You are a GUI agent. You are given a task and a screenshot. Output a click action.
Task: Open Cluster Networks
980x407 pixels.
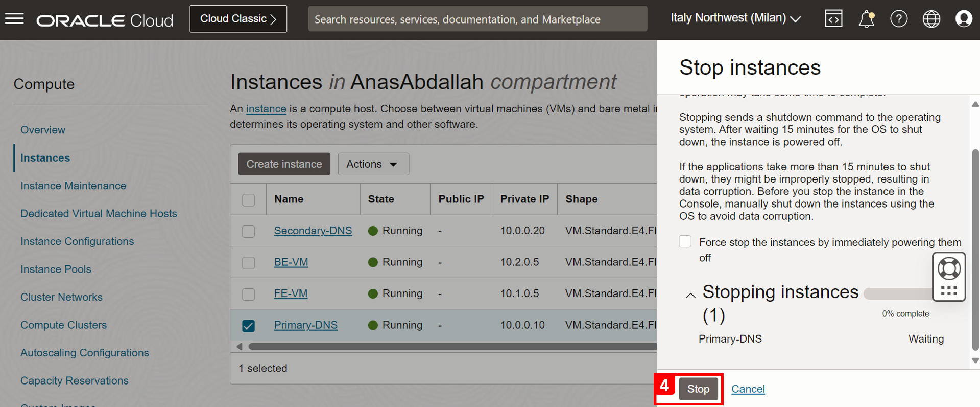[x=61, y=297]
